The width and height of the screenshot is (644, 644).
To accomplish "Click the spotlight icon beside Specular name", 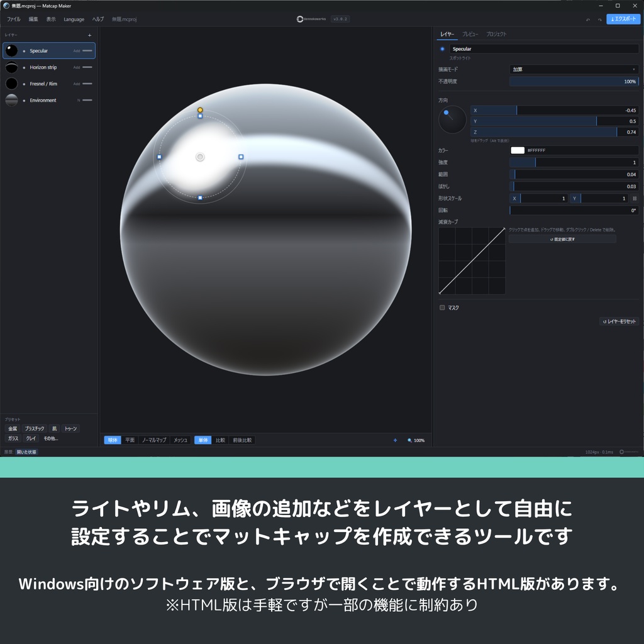I will [x=442, y=49].
